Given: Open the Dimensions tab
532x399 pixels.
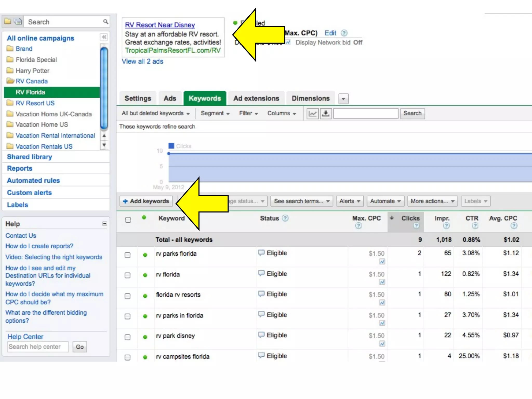Looking at the screenshot, I should pyautogui.click(x=310, y=98).
